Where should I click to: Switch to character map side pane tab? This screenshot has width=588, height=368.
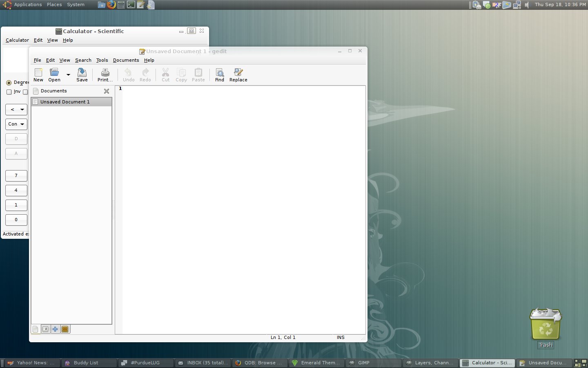(46, 329)
